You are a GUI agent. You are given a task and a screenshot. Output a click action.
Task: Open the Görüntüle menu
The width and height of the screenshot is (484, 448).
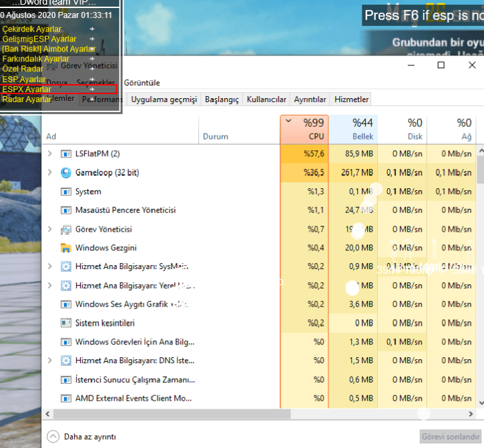[142, 83]
